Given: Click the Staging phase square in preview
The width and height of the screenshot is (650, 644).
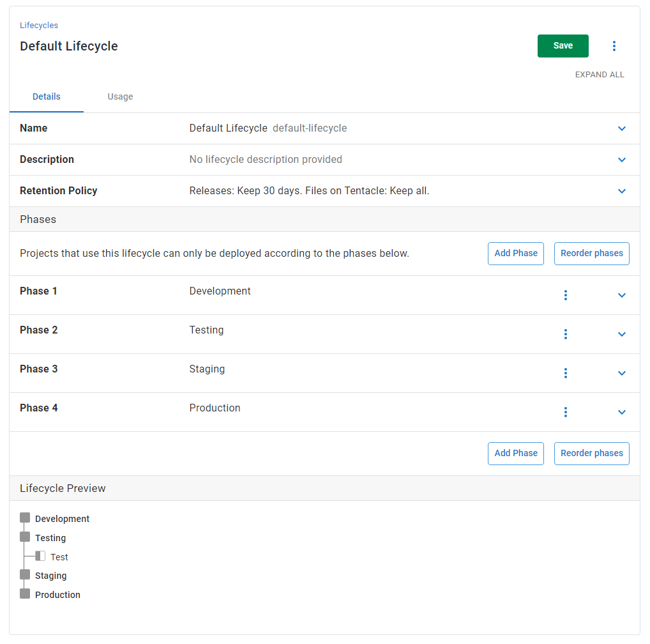Looking at the screenshot, I should click(25, 574).
